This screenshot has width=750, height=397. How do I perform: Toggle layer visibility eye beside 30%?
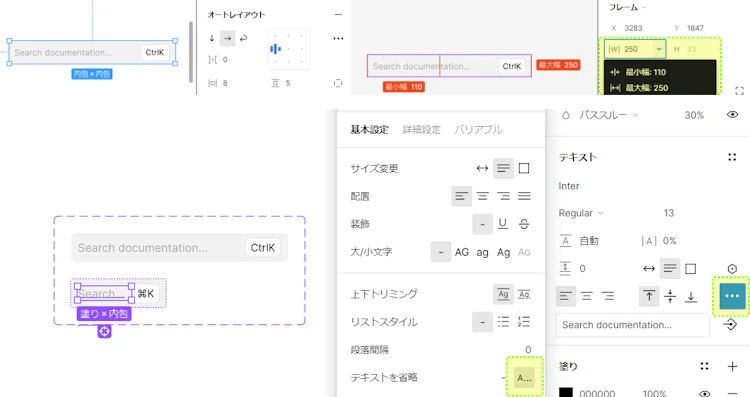point(732,115)
